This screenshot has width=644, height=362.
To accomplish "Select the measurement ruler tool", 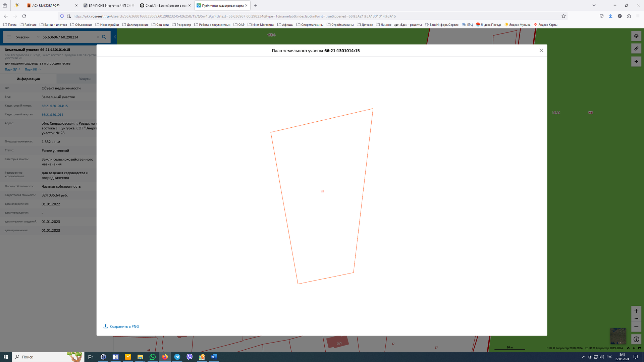I will point(636,49).
